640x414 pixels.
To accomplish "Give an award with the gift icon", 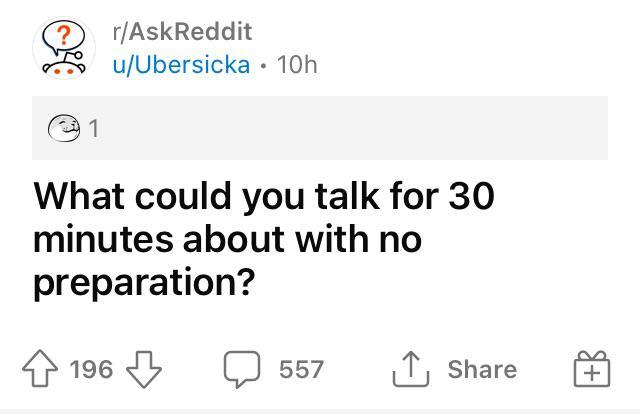I will click(591, 371).
